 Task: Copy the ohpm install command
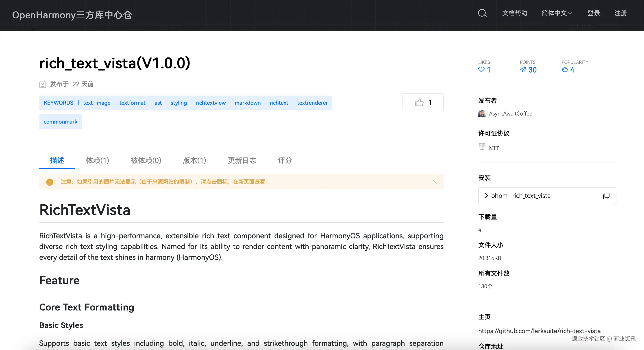click(606, 196)
